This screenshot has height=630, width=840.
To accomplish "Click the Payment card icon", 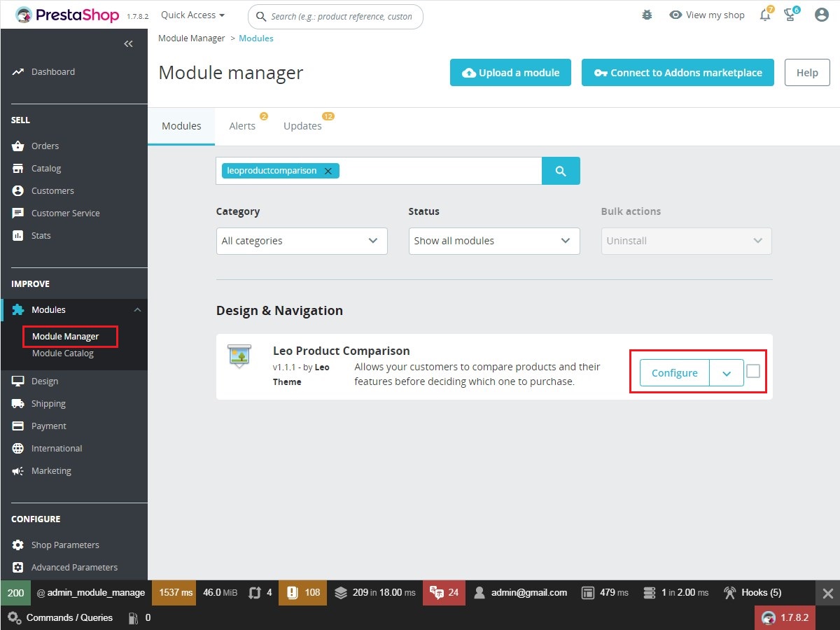I will coord(18,426).
